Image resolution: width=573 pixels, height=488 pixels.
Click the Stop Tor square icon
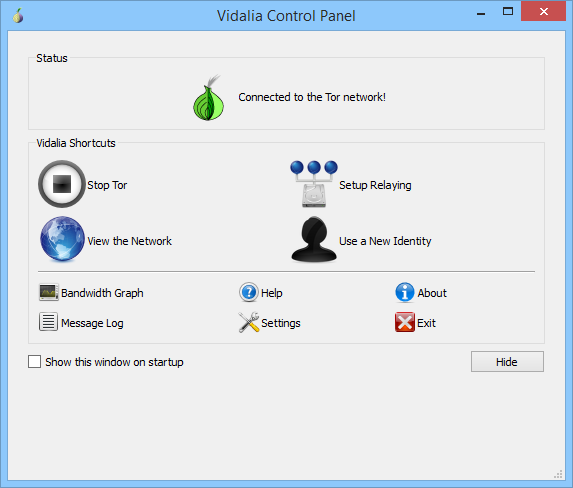tap(62, 184)
